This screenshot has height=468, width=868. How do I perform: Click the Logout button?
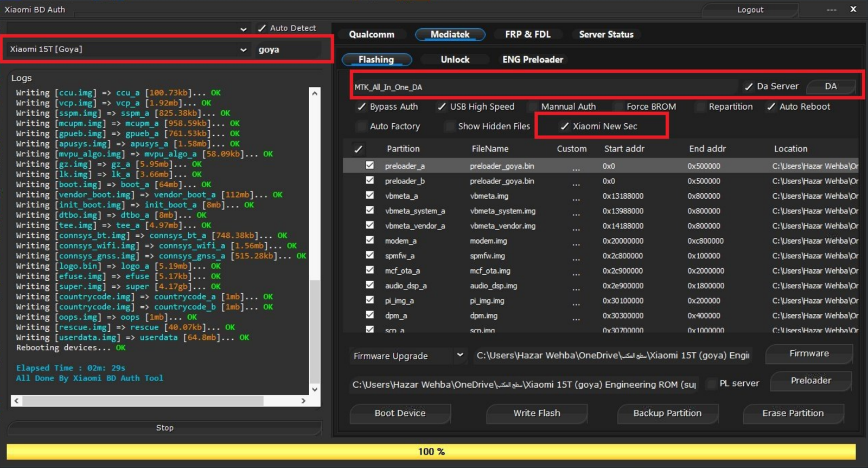[750, 10]
